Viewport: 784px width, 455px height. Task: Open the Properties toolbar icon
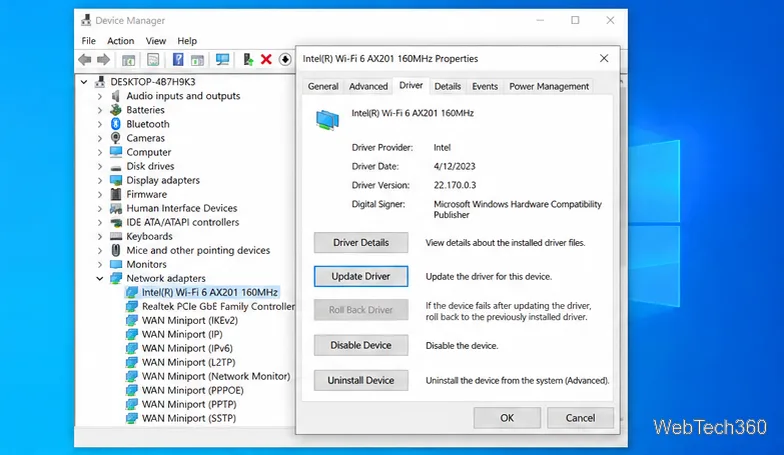pyautogui.click(x=153, y=60)
